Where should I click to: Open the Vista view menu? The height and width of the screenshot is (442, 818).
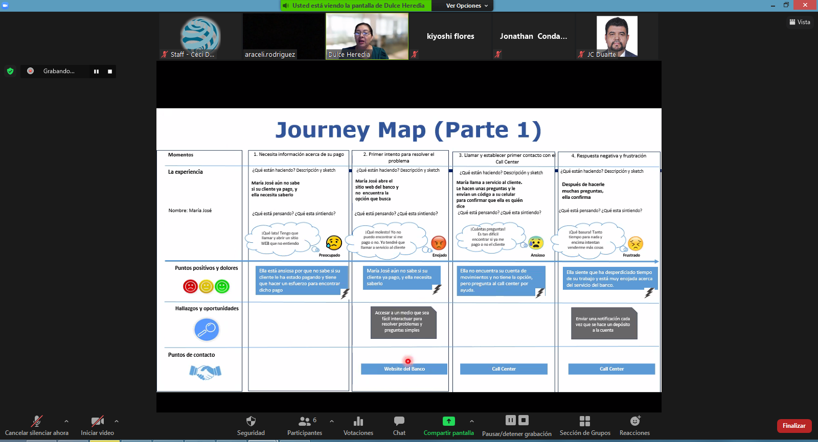click(799, 22)
